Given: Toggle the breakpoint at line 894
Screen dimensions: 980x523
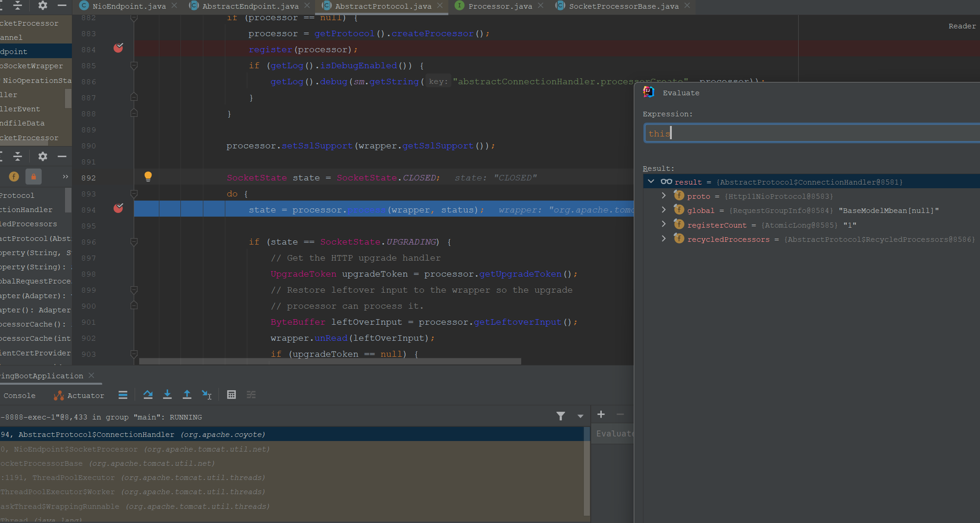Looking at the screenshot, I should (x=118, y=208).
